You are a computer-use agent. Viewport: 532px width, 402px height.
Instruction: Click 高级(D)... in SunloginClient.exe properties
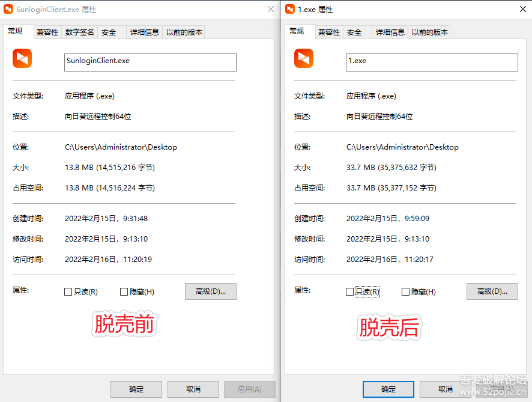tap(211, 291)
